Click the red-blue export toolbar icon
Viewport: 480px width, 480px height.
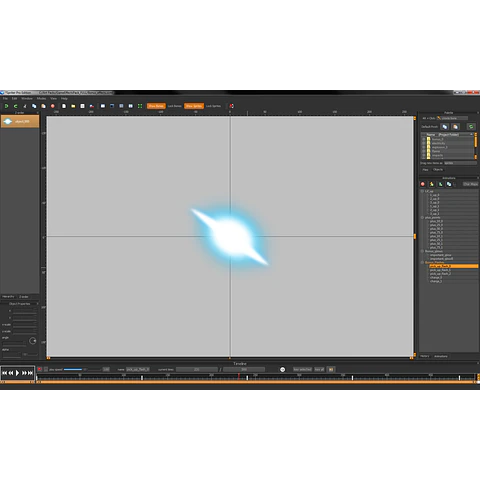(92, 106)
